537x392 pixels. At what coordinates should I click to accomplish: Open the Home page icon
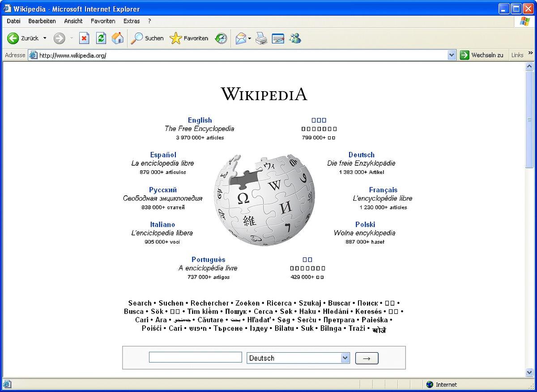coord(118,38)
